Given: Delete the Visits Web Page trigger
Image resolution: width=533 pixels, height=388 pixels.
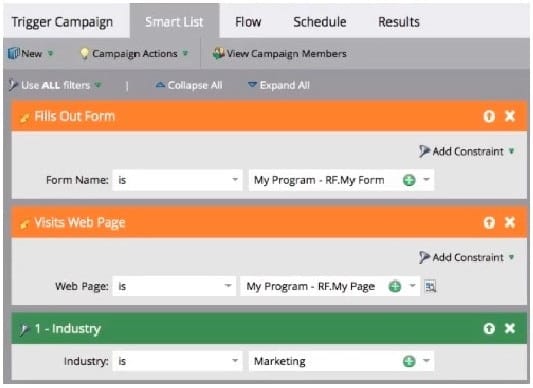Looking at the screenshot, I should (x=510, y=223).
